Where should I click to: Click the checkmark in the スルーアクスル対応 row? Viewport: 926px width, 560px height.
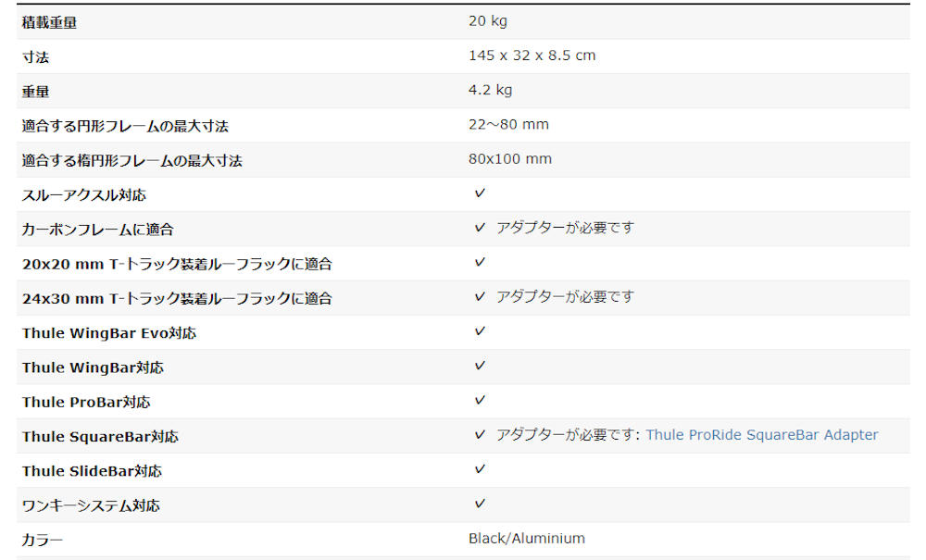coord(480,193)
